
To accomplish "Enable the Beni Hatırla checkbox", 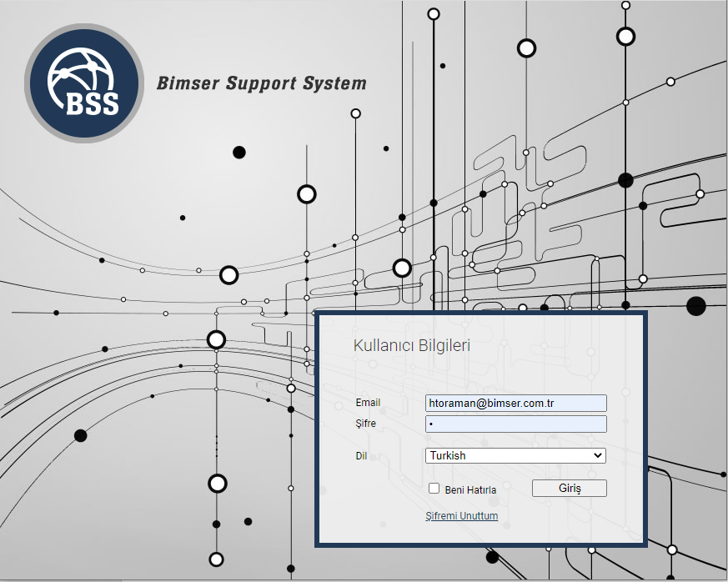I will pos(434,489).
